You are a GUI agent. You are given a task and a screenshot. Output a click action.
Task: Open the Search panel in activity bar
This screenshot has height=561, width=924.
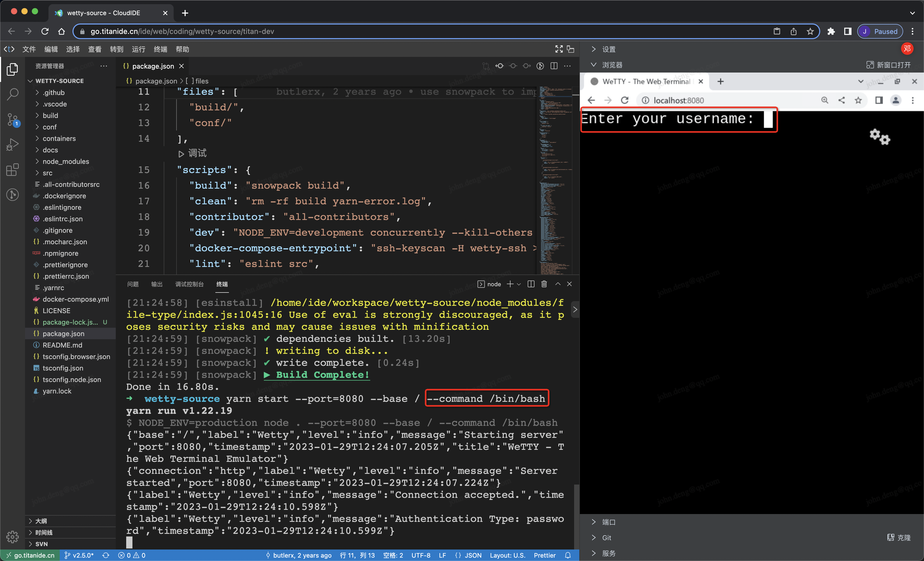(x=13, y=94)
